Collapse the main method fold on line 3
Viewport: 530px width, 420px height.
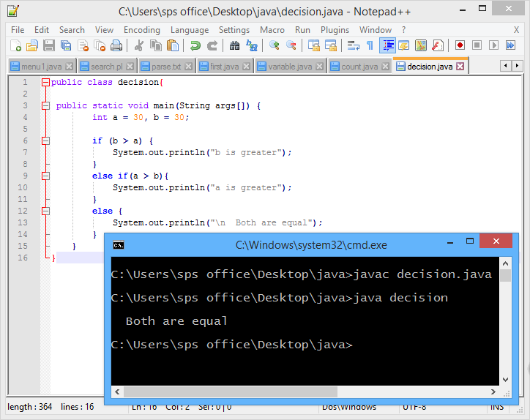tap(45, 106)
